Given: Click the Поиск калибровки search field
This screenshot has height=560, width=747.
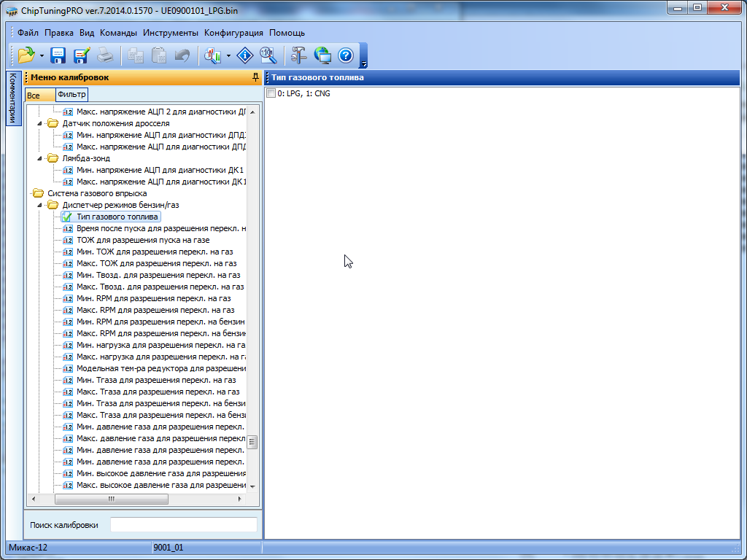Looking at the screenshot, I should 183,525.
